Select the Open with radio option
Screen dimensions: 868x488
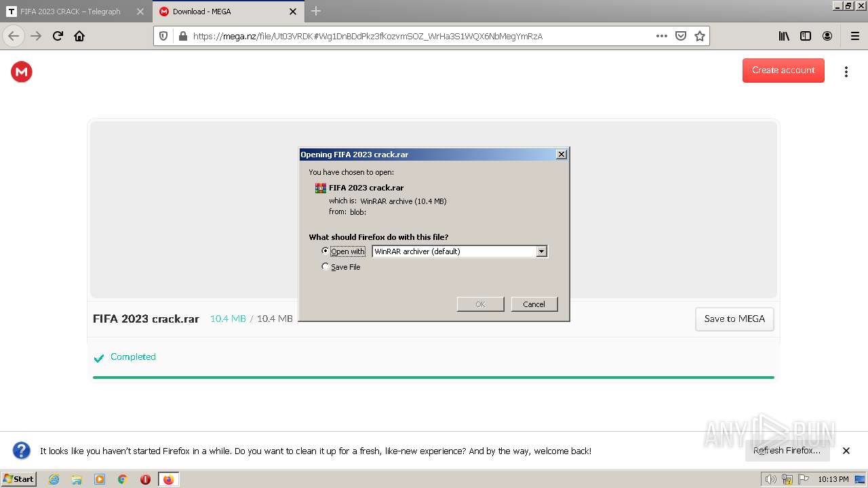tap(325, 251)
